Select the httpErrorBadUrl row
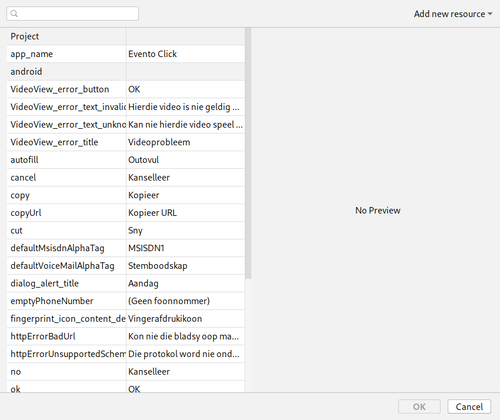 tap(126, 337)
